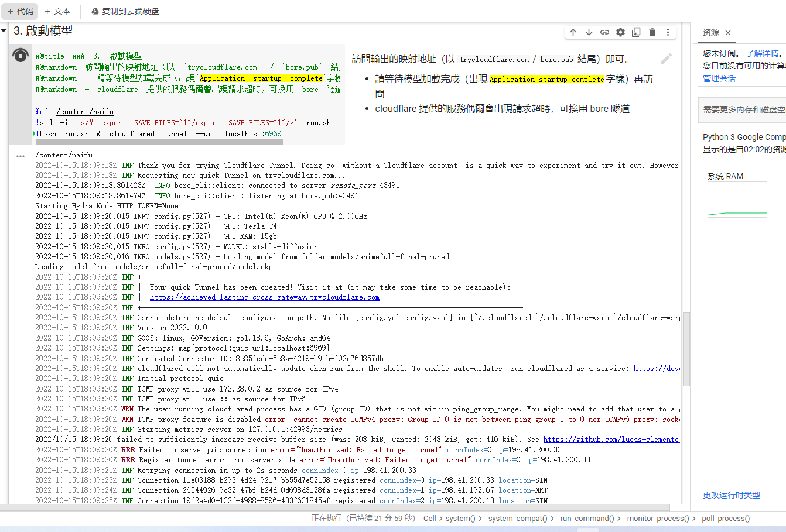Click the code editor horizontal scrollbar

point(158,142)
